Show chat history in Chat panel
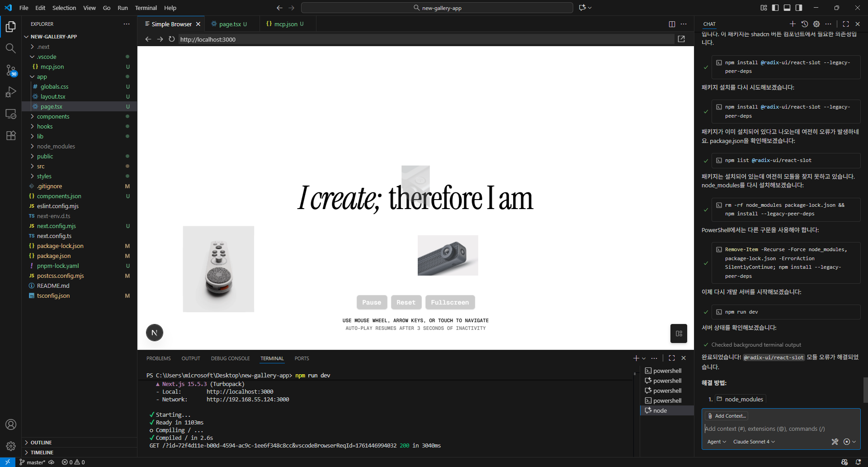The height and width of the screenshot is (467, 868). pyautogui.click(x=804, y=24)
